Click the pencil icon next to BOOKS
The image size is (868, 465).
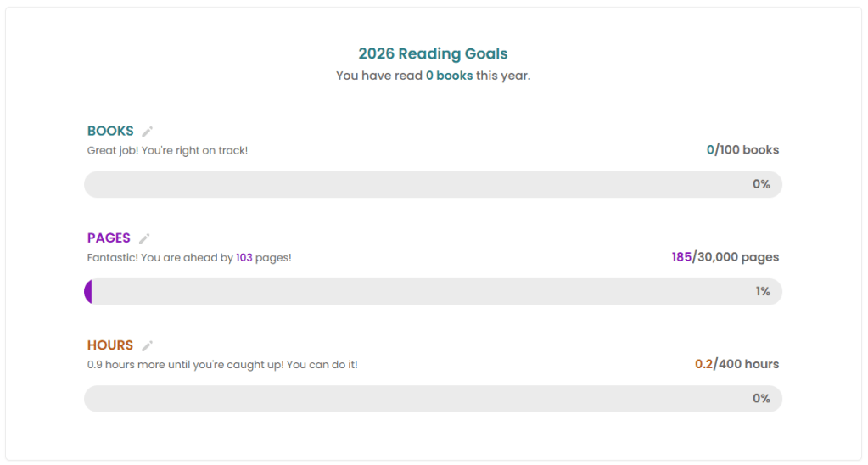click(148, 132)
